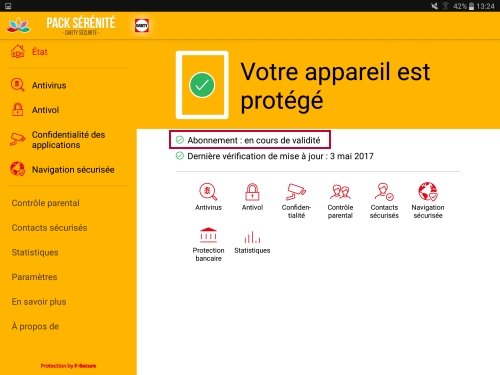Open Statistiques in the sidebar
500x375 pixels.
tap(35, 252)
